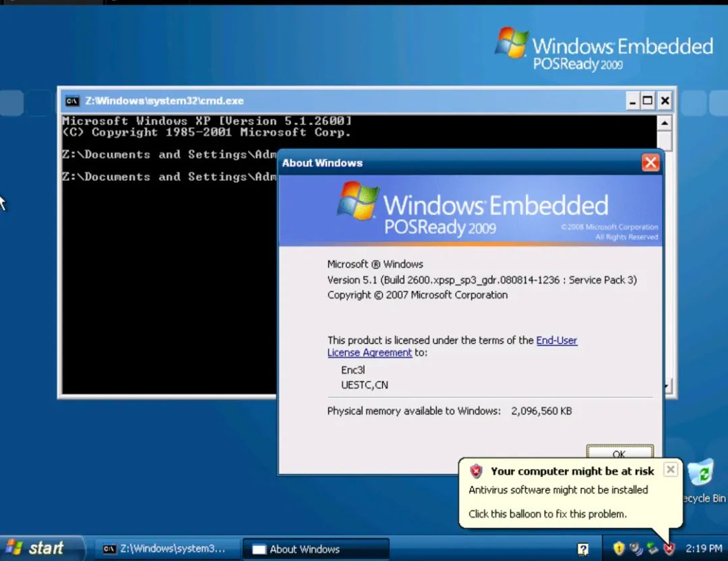Open the Recycle Bin desktop icon
The height and width of the screenshot is (561, 728).
coord(702,481)
